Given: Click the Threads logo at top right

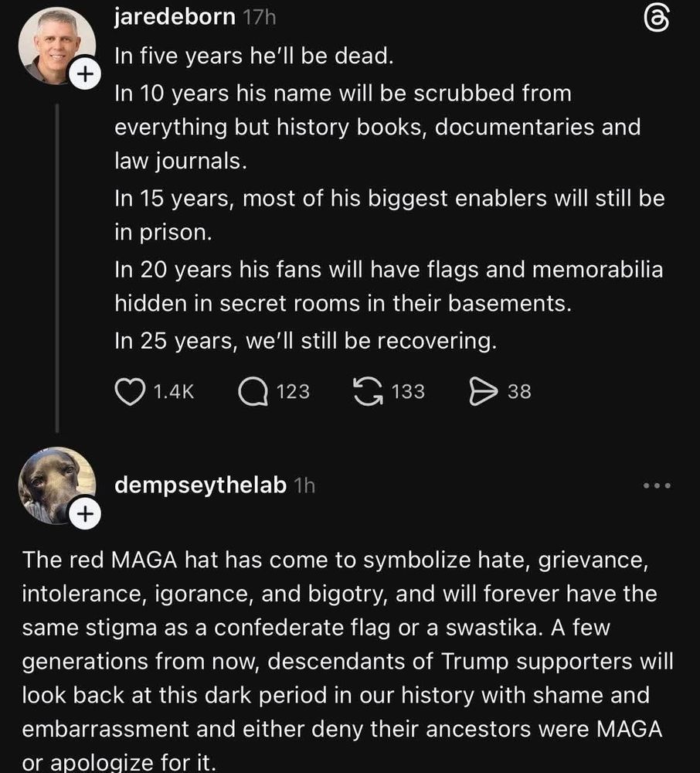Looking at the screenshot, I should [657, 20].
